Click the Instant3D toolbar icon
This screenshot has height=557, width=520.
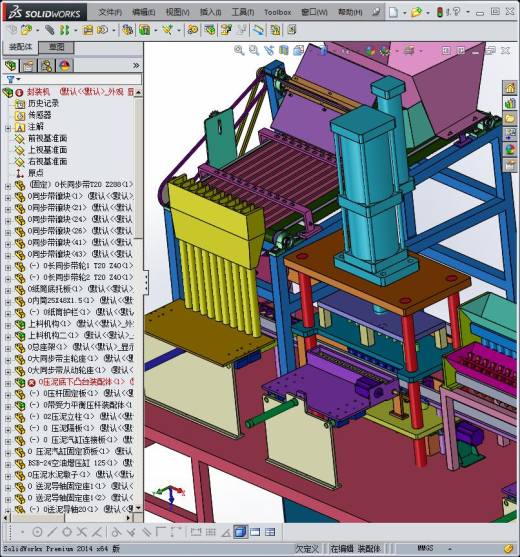coord(258,30)
